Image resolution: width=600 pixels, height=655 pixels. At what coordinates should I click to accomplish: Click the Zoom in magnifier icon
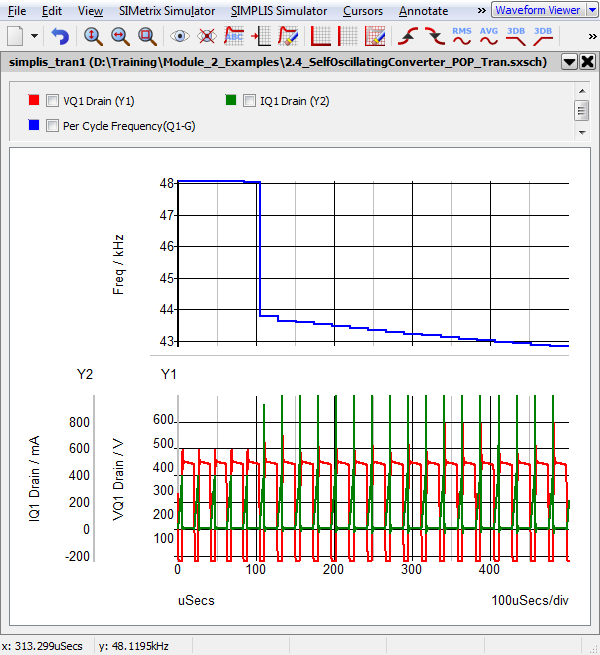click(x=93, y=36)
